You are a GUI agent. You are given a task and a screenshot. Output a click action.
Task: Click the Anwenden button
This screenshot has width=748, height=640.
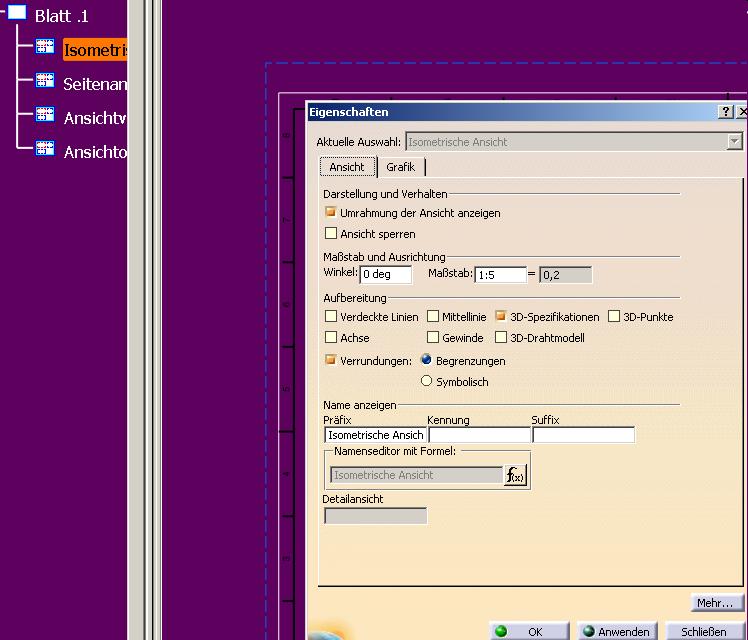point(617,631)
